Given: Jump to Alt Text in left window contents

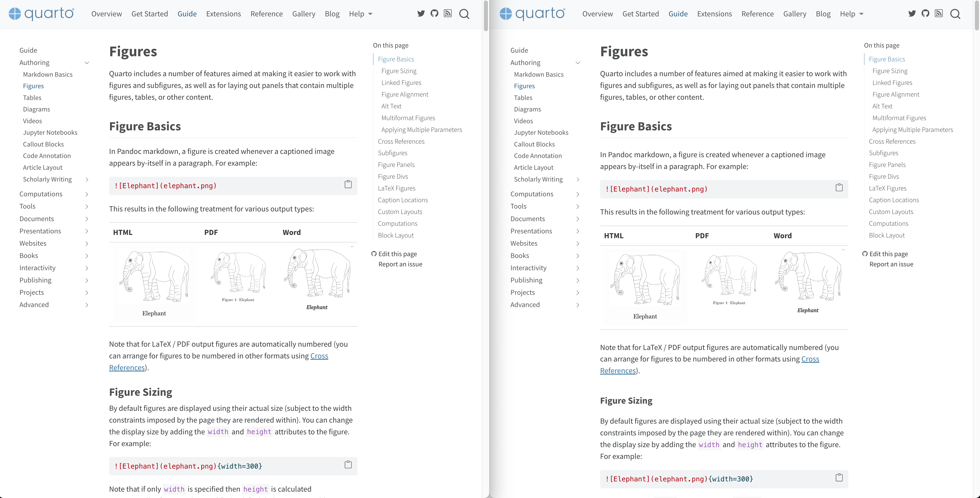Looking at the screenshot, I should pos(391,106).
